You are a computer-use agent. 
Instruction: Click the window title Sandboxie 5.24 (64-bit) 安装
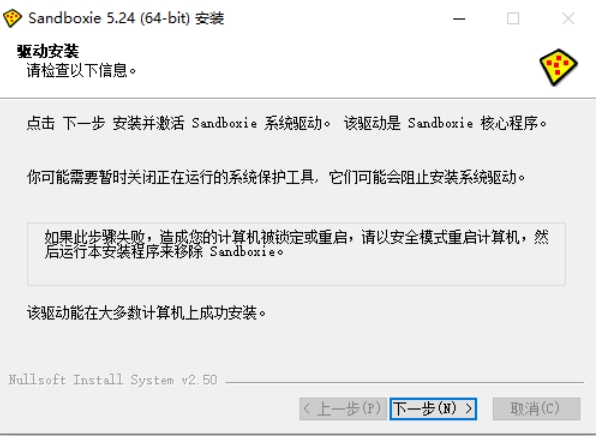(x=126, y=18)
